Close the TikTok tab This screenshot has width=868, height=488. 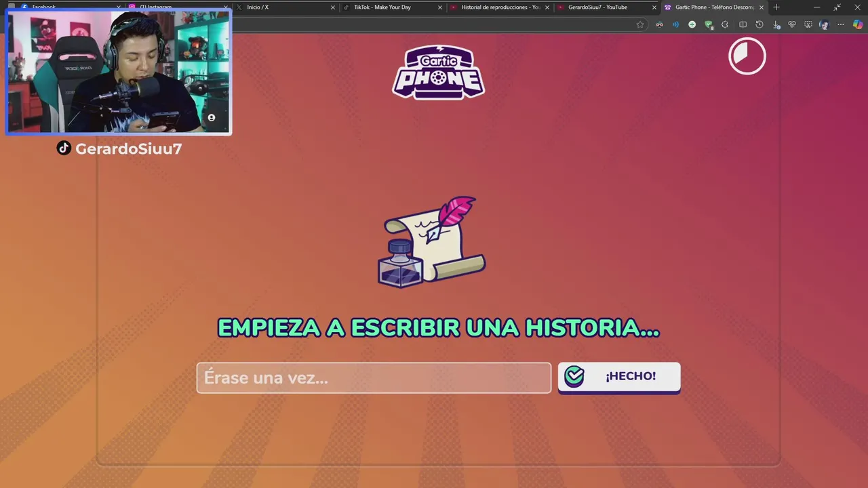click(440, 7)
